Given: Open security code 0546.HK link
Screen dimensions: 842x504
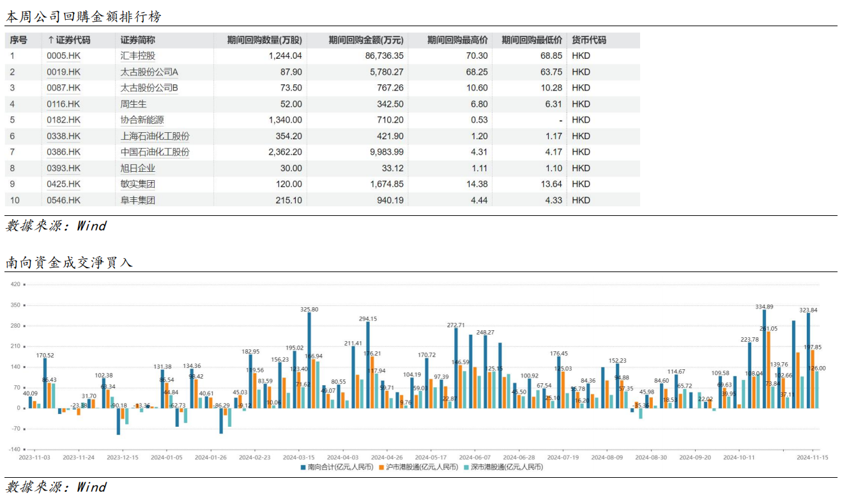Looking at the screenshot, I should pyautogui.click(x=64, y=201).
